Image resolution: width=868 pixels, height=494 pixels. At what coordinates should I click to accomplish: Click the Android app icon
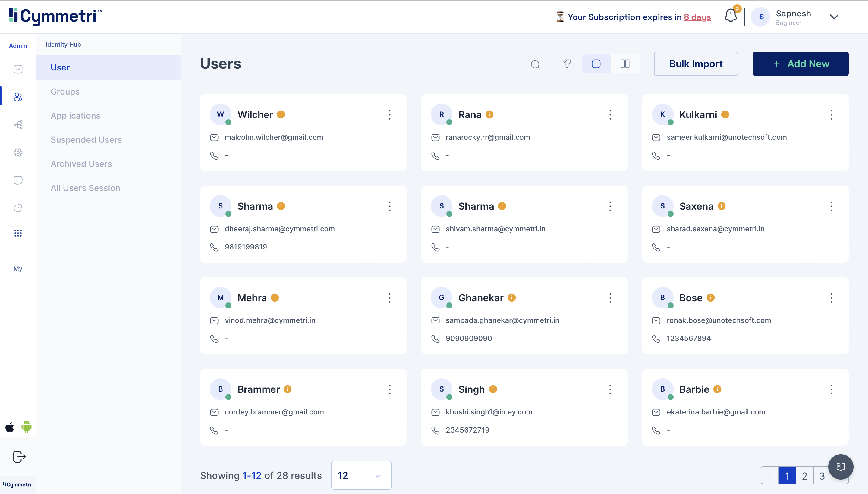tap(27, 427)
